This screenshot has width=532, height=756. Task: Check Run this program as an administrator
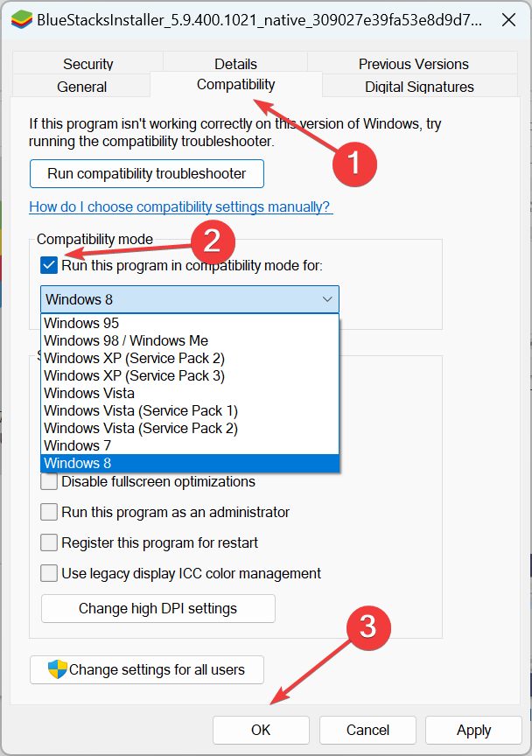coord(49,512)
